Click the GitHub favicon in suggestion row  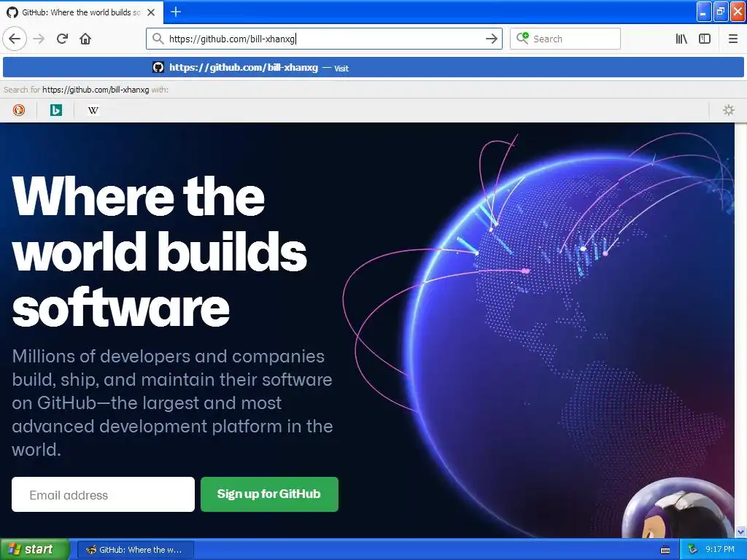point(158,68)
